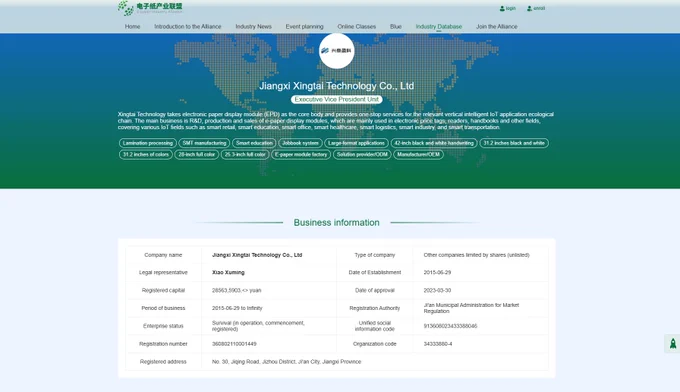
Task: Click registration number 360802110001449
Action: point(234,344)
